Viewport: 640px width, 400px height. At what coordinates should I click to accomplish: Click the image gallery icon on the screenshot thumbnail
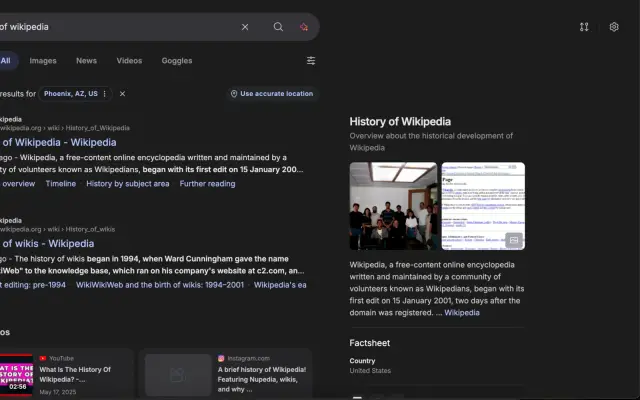pos(514,240)
